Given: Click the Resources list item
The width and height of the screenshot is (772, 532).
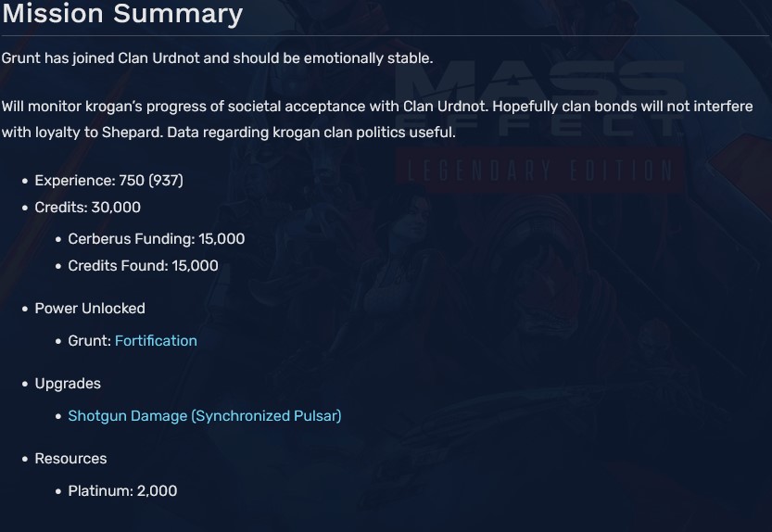Looking at the screenshot, I should click(x=70, y=459).
